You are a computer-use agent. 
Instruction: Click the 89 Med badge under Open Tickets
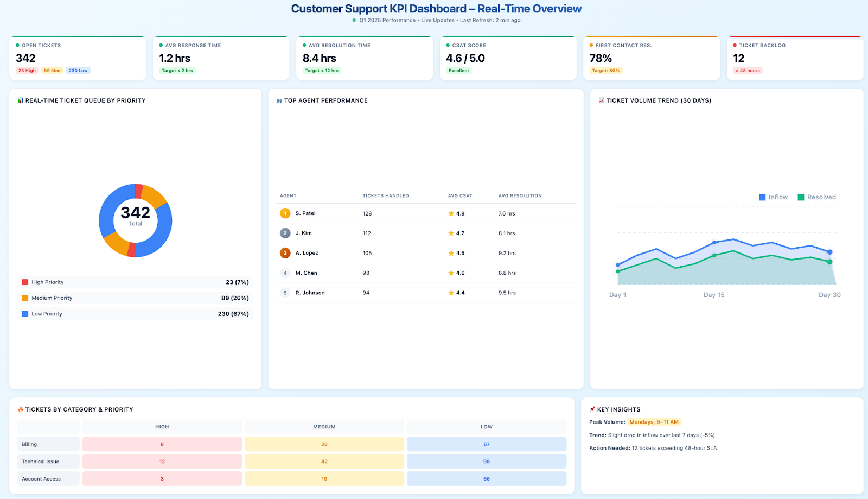click(x=52, y=70)
